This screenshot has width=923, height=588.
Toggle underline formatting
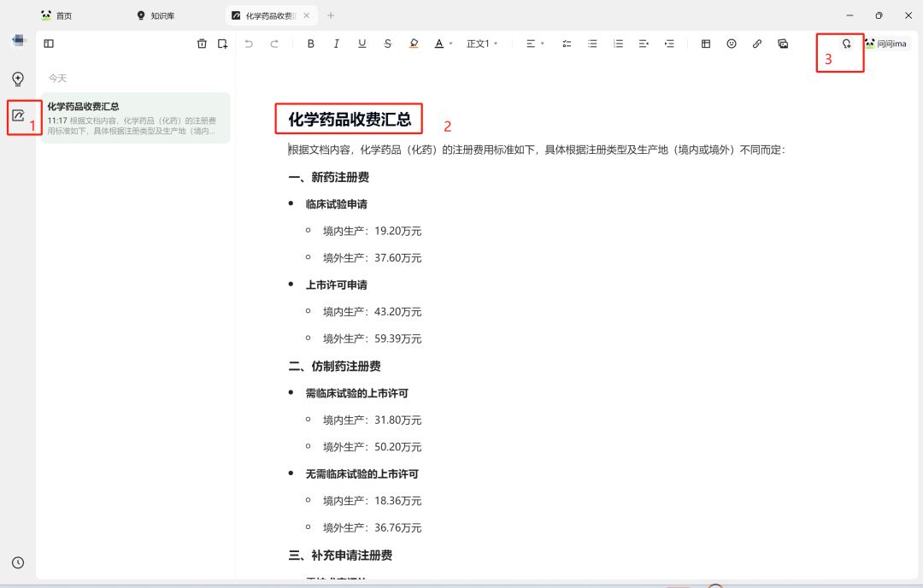pos(362,44)
